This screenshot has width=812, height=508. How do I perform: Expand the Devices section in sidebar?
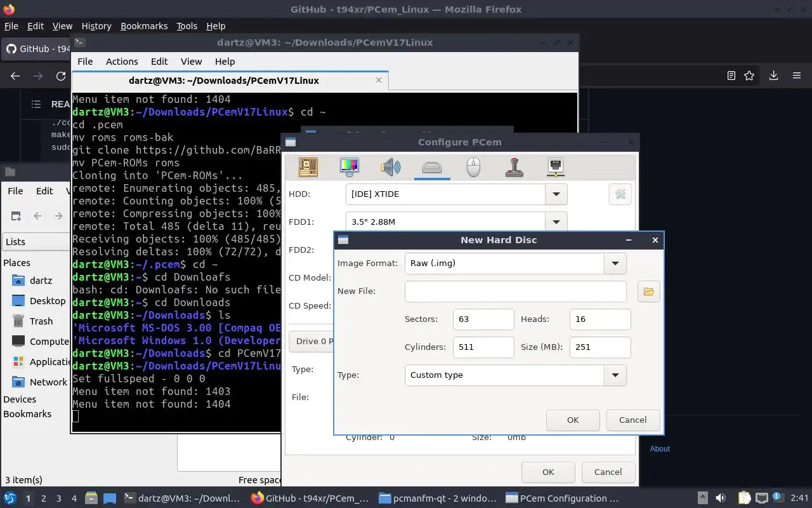20,399
